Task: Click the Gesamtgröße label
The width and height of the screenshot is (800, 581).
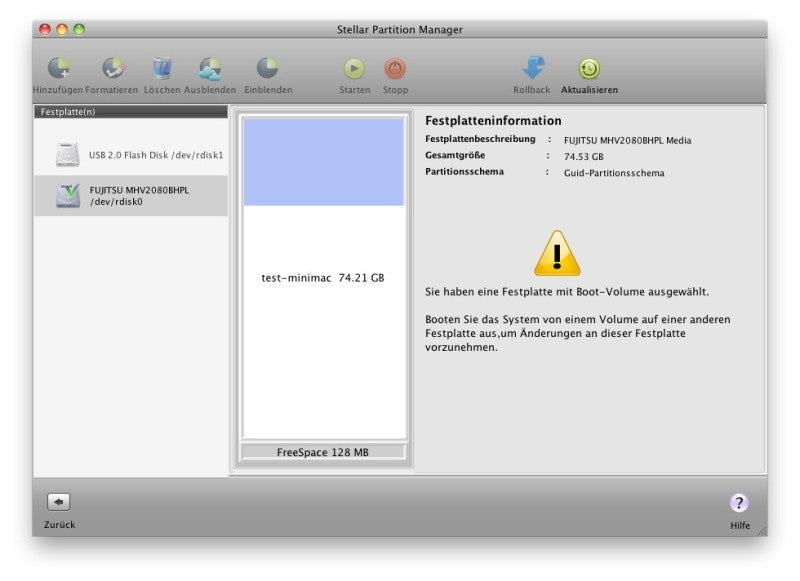Action: pos(455,155)
